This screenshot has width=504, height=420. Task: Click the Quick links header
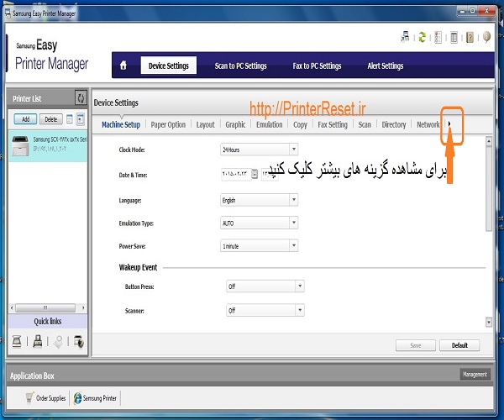[48, 322]
